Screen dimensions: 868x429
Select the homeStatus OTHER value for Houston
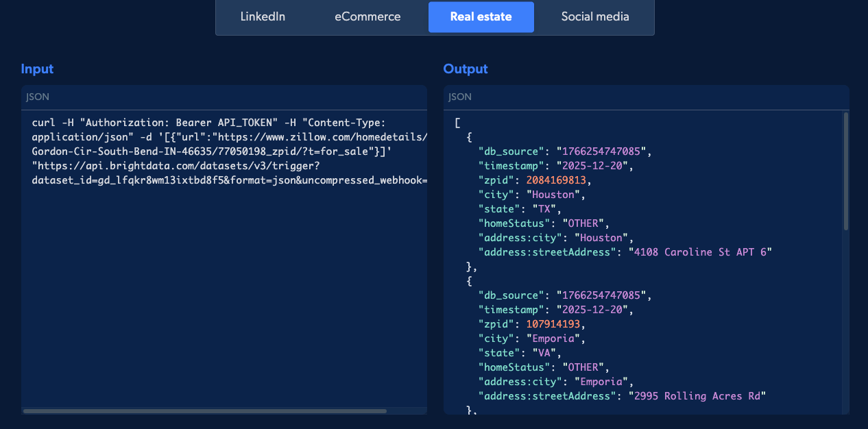581,223
